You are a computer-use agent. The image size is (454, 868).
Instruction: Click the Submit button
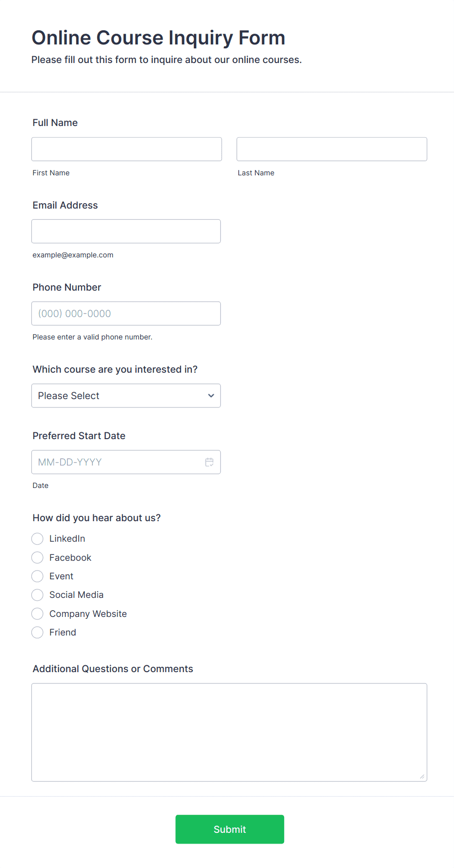point(230,829)
